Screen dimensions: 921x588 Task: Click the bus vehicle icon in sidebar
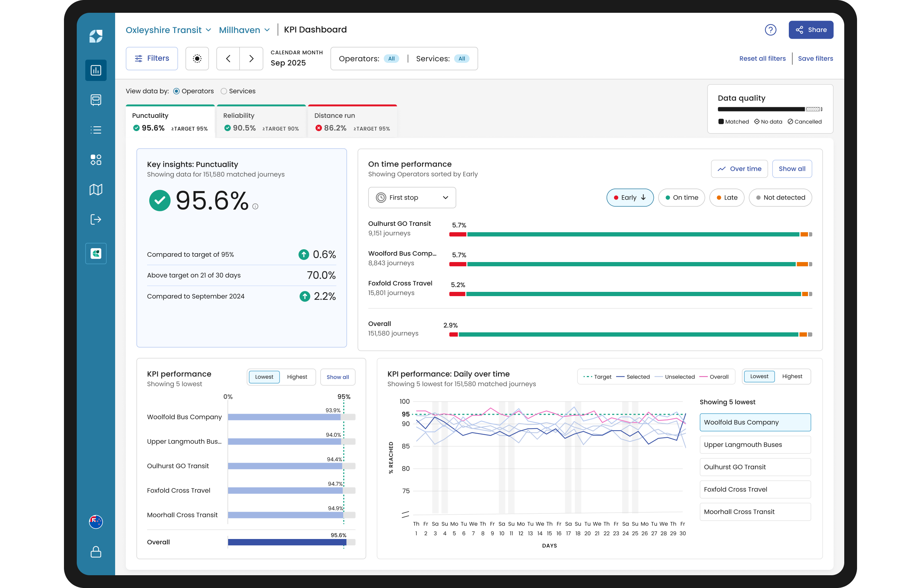(x=96, y=100)
